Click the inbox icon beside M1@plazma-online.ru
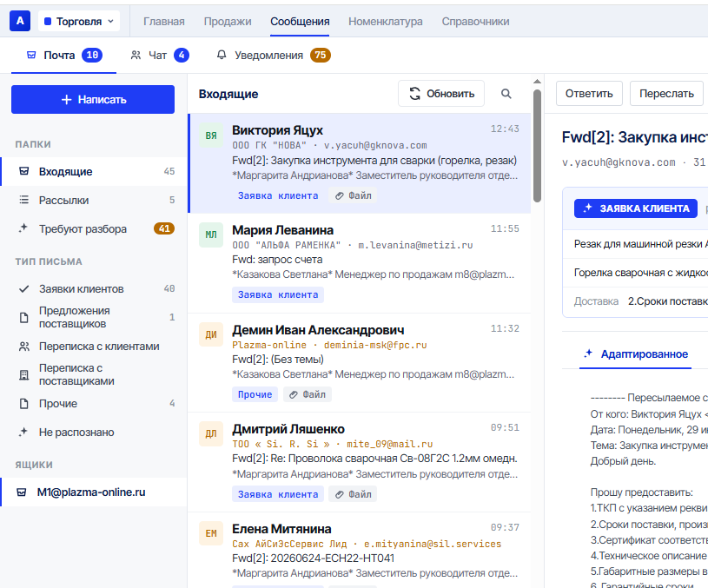The height and width of the screenshot is (588, 708). tap(21, 492)
